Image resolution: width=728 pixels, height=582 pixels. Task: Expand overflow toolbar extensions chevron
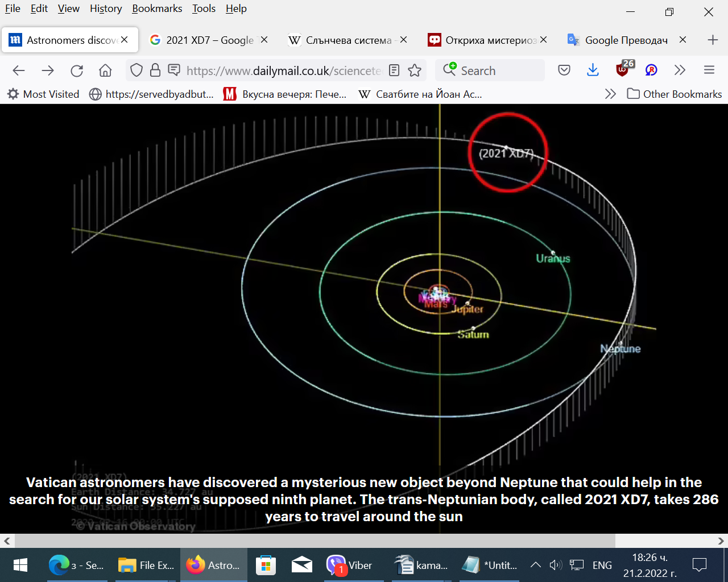click(680, 70)
